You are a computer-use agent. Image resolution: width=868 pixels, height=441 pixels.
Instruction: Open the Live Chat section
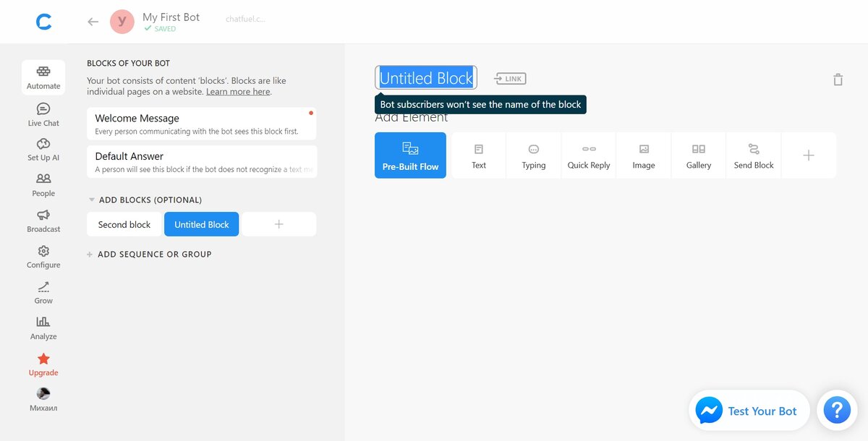click(43, 114)
